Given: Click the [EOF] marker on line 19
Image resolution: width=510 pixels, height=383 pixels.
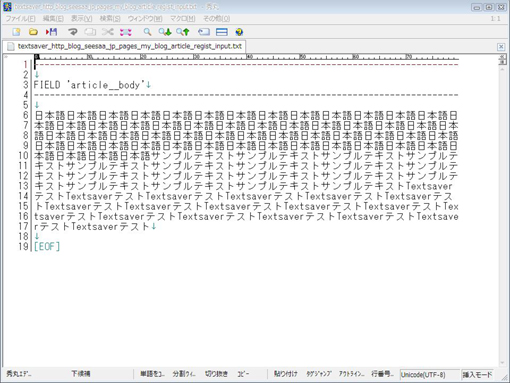Looking at the screenshot, I should 47,246.
